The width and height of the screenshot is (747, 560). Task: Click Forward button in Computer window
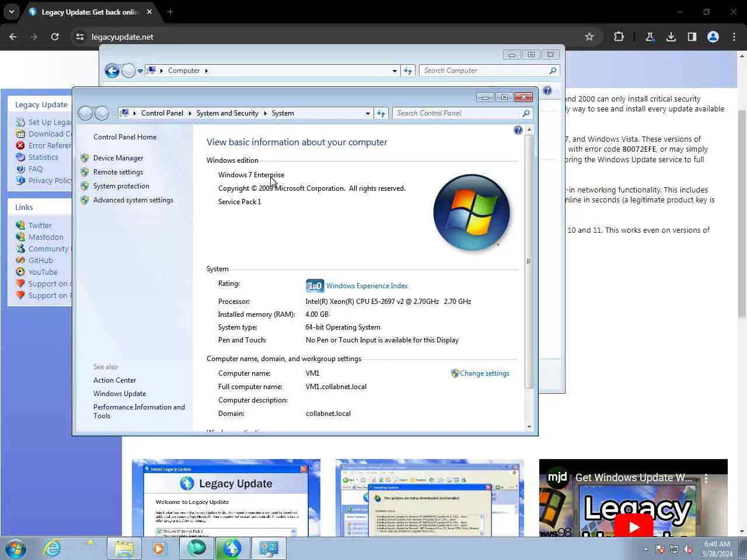(x=128, y=71)
